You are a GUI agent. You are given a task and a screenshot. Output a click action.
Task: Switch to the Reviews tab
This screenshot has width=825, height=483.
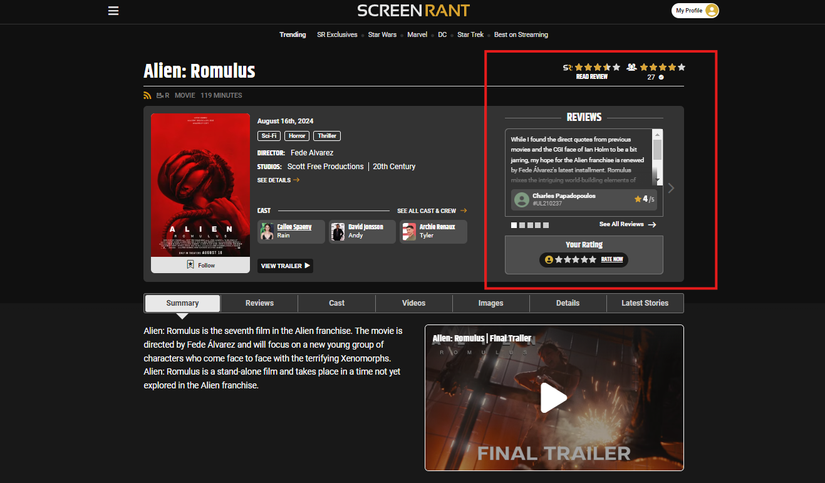259,303
